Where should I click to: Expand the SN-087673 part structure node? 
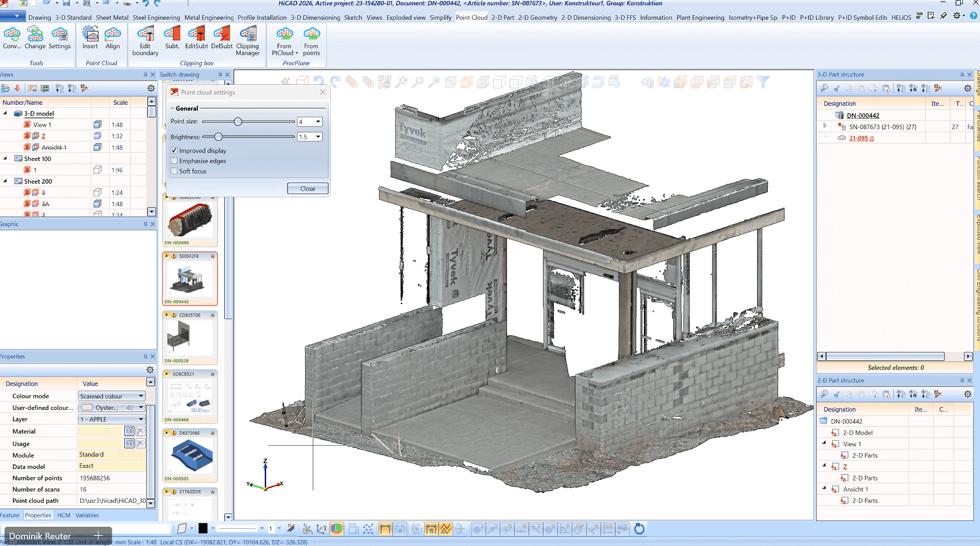(x=825, y=126)
